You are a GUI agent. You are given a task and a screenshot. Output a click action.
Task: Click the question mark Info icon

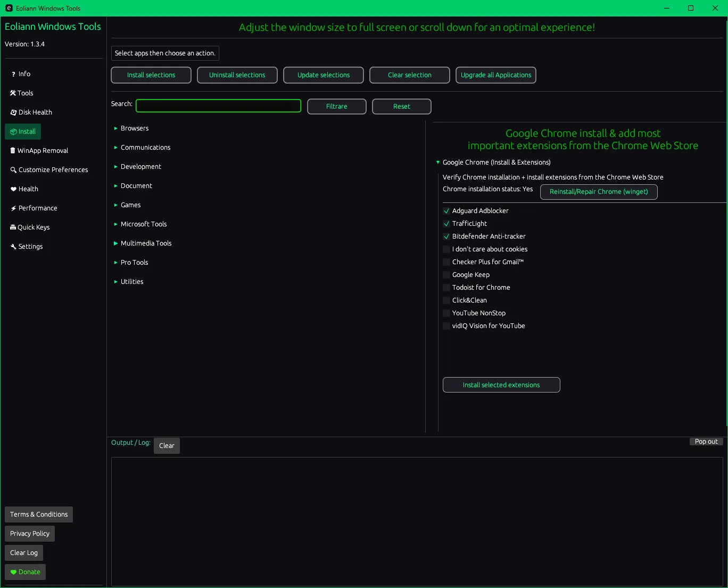pyautogui.click(x=13, y=75)
